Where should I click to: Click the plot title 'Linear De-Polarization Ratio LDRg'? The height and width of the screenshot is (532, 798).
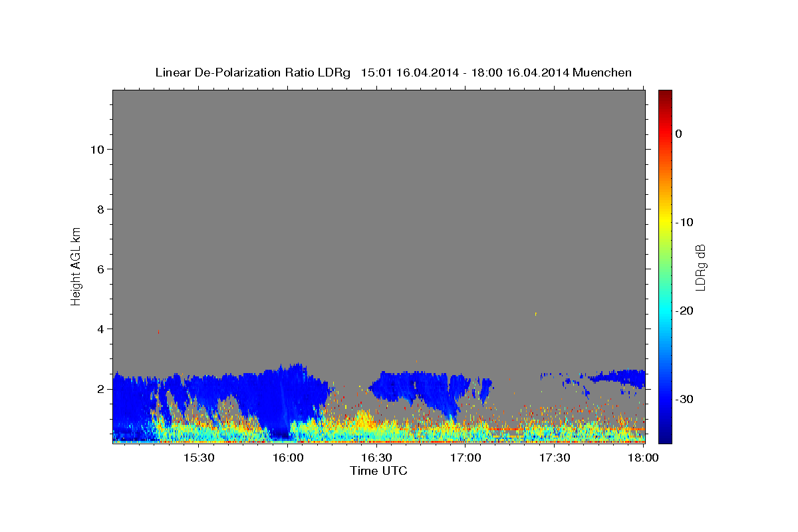point(252,72)
